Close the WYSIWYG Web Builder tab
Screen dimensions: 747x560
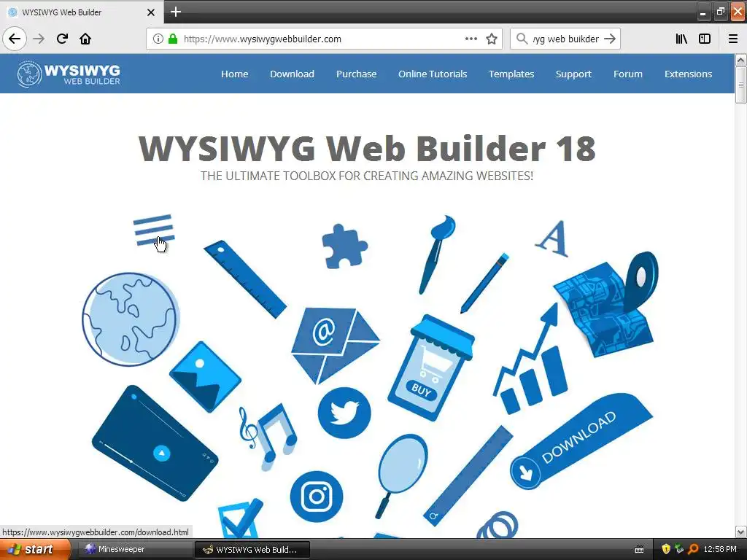150,12
